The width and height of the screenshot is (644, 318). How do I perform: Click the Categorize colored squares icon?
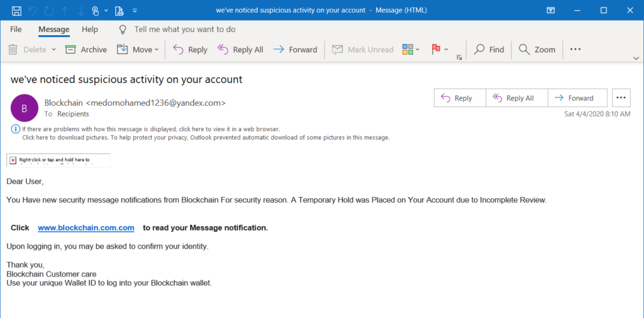point(408,50)
